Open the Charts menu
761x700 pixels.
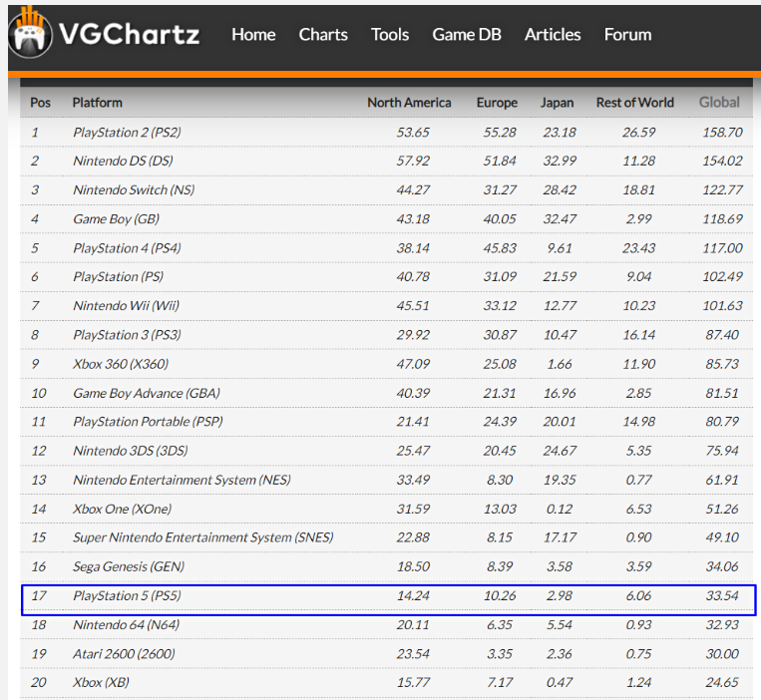[x=323, y=35]
